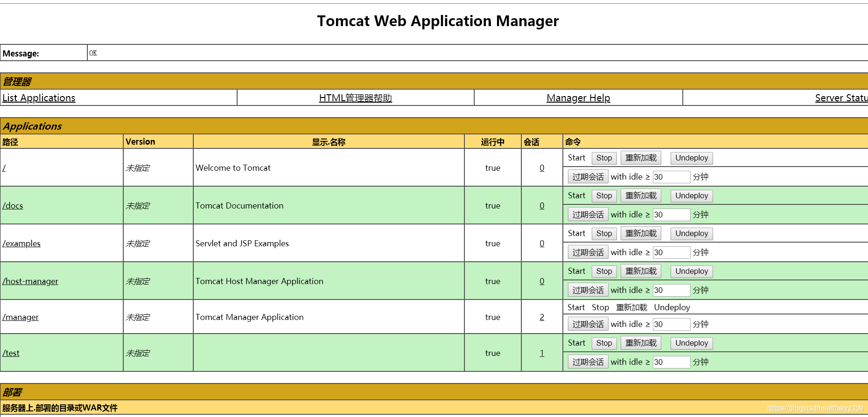Open the root path / link

pyautogui.click(x=4, y=168)
